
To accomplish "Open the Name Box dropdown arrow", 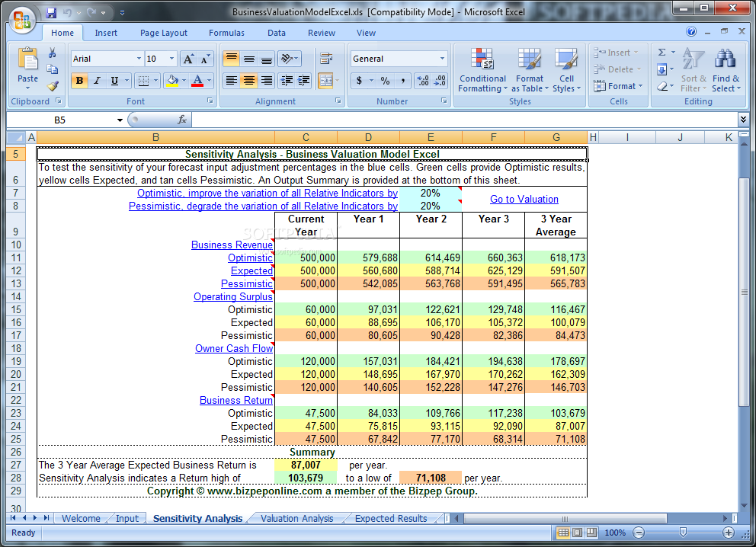I will [120, 120].
